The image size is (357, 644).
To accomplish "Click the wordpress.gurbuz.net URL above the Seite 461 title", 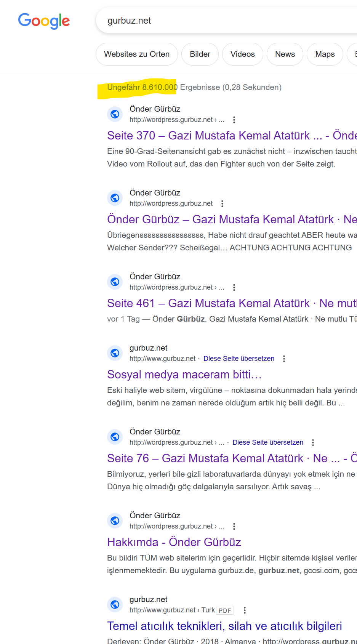I will (177, 287).
